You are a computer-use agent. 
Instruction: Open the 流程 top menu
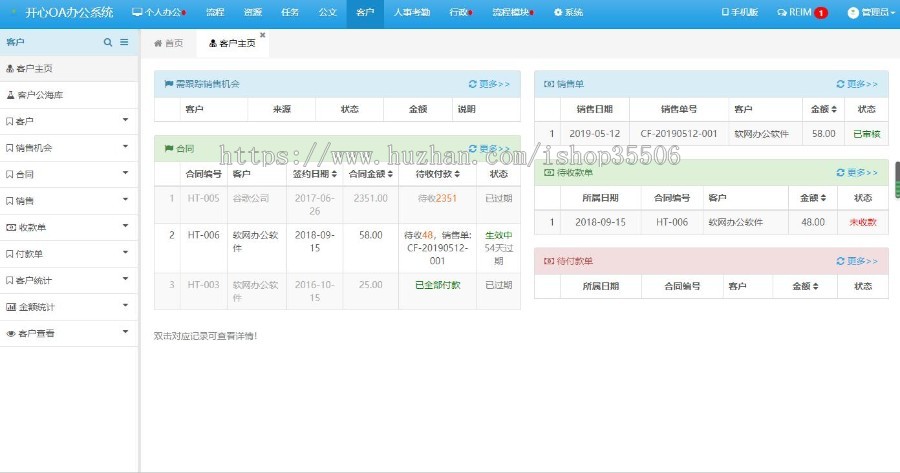click(215, 12)
